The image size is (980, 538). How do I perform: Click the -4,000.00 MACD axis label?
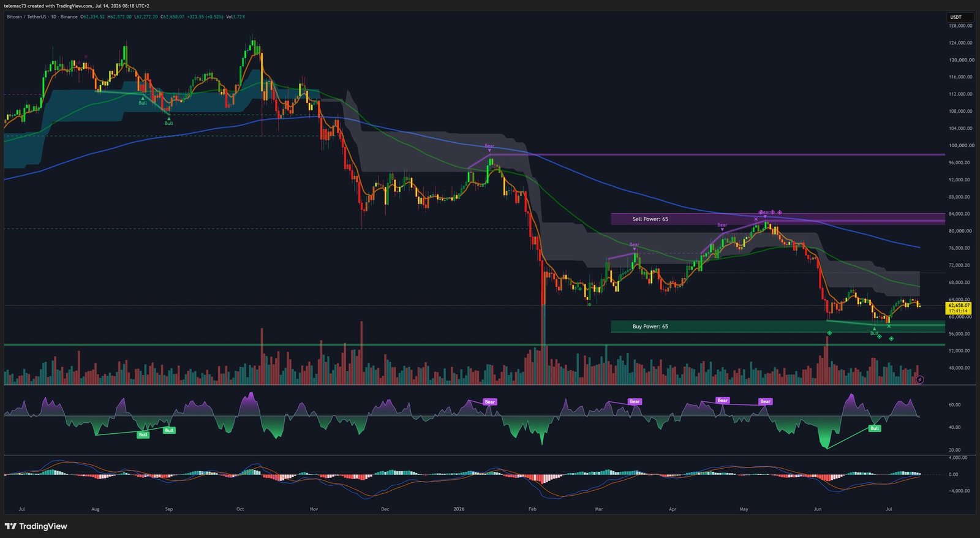click(959, 491)
